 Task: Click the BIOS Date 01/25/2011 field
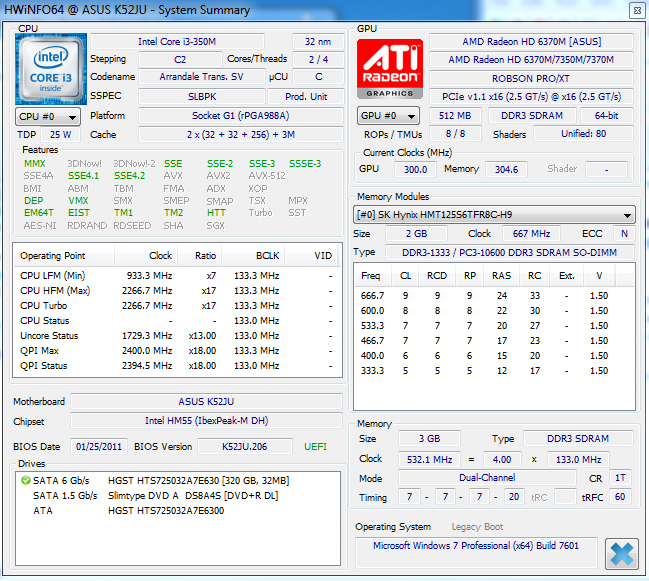99,447
